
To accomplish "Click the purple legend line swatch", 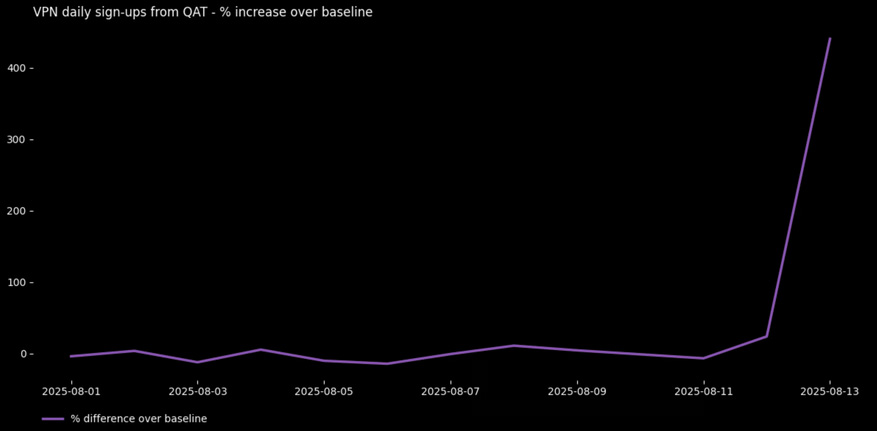I will click(x=53, y=419).
